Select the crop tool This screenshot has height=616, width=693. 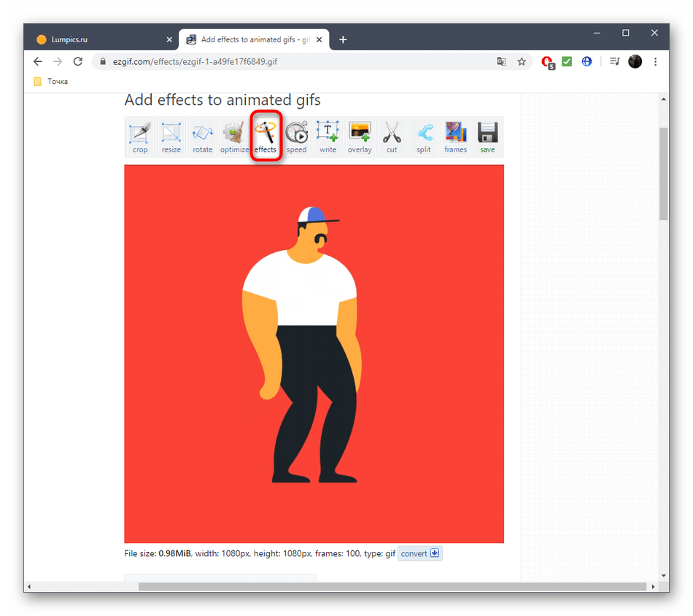tap(140, 137)
